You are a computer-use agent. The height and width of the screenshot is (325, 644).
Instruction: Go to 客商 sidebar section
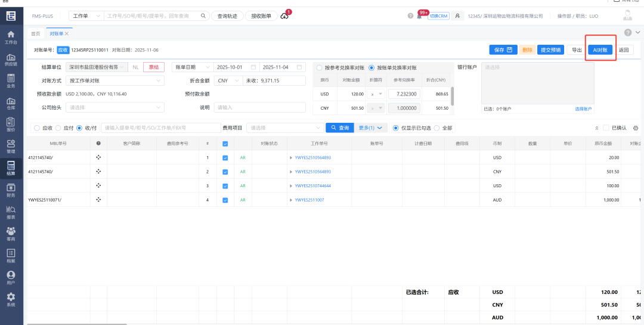(x=11, y=234)
